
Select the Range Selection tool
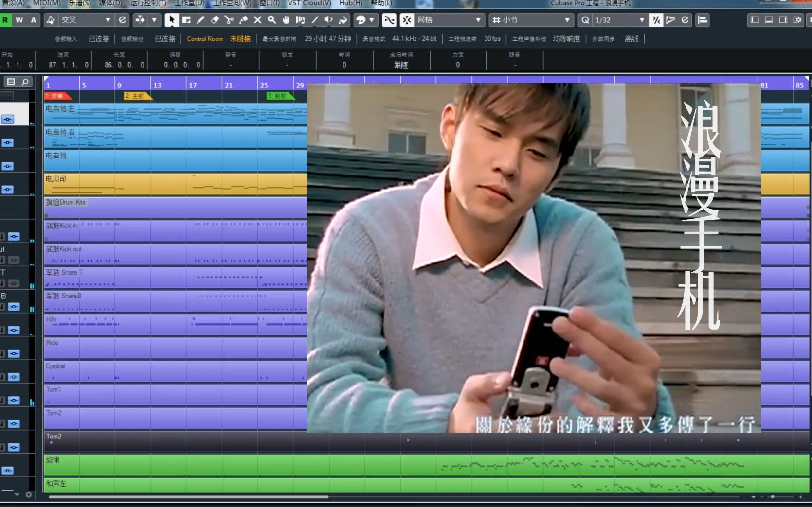pos(186,20)
